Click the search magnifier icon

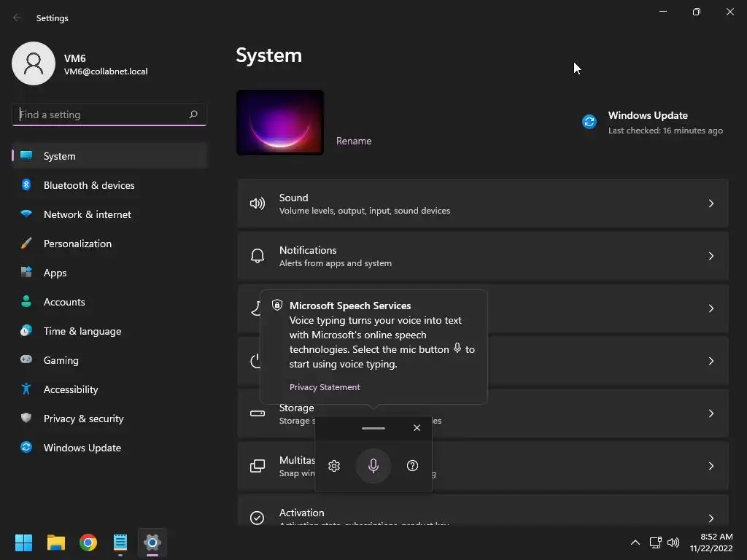[193, 114]
